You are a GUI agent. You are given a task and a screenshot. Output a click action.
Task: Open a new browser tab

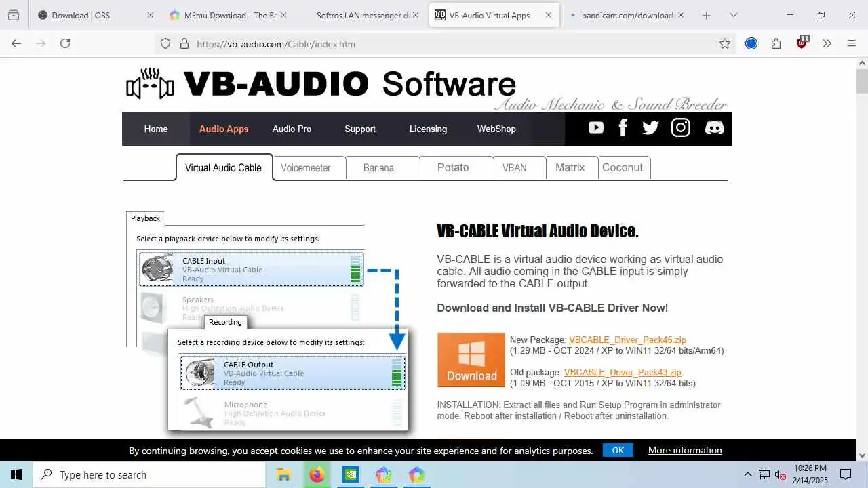(706, 15)
